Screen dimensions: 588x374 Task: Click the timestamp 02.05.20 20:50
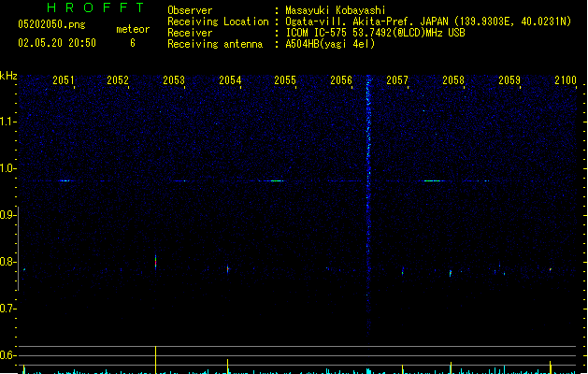(57, 43)
